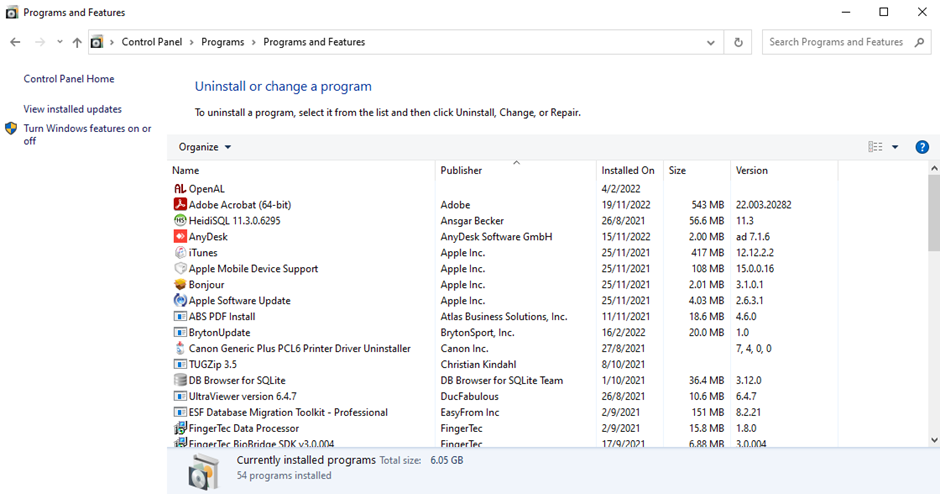Expand the view options dropdown arrow

click(895, 147)
